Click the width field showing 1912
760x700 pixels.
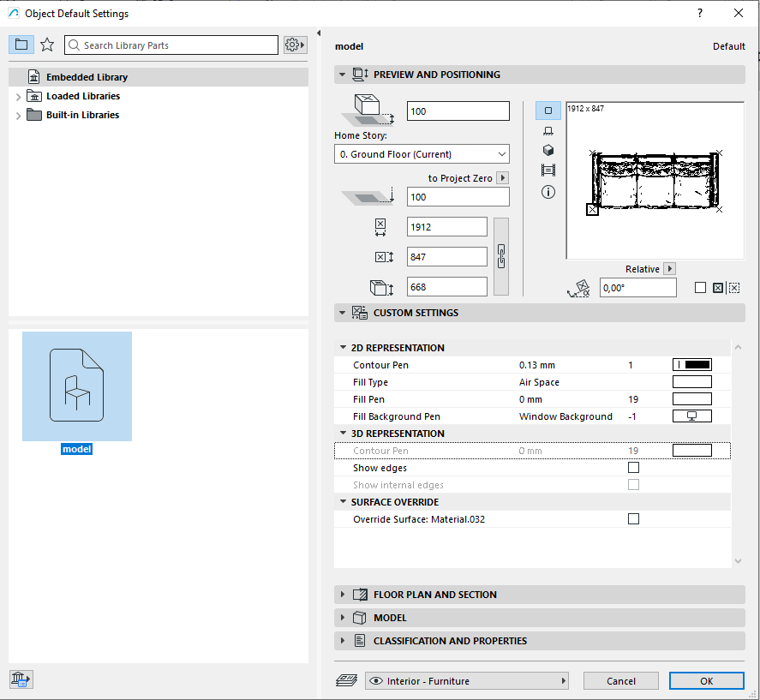pos(447,227)
